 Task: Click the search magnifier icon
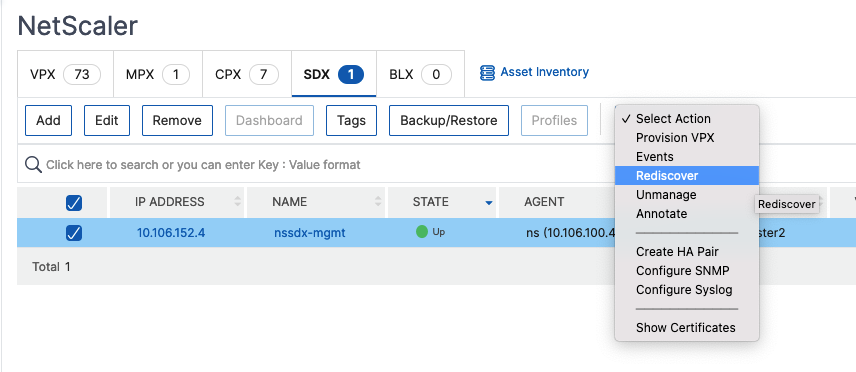click(x=33, y=164)
